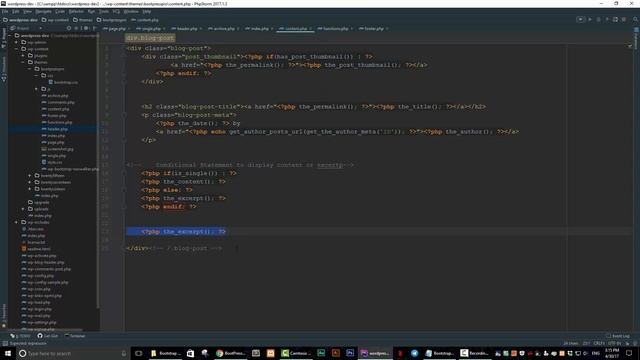Open the Window menu

[131, 11]
